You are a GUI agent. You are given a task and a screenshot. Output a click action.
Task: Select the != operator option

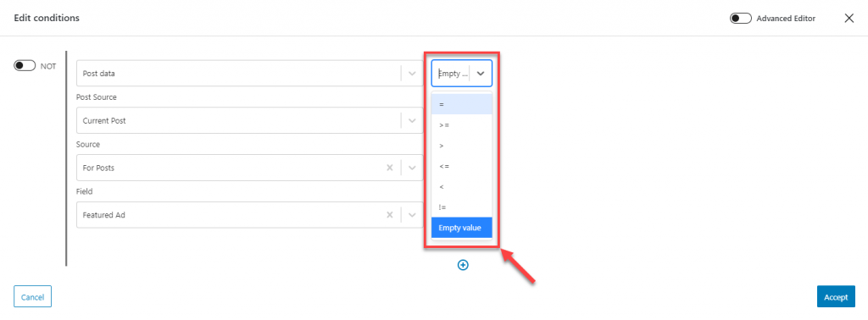coord(462,207)
